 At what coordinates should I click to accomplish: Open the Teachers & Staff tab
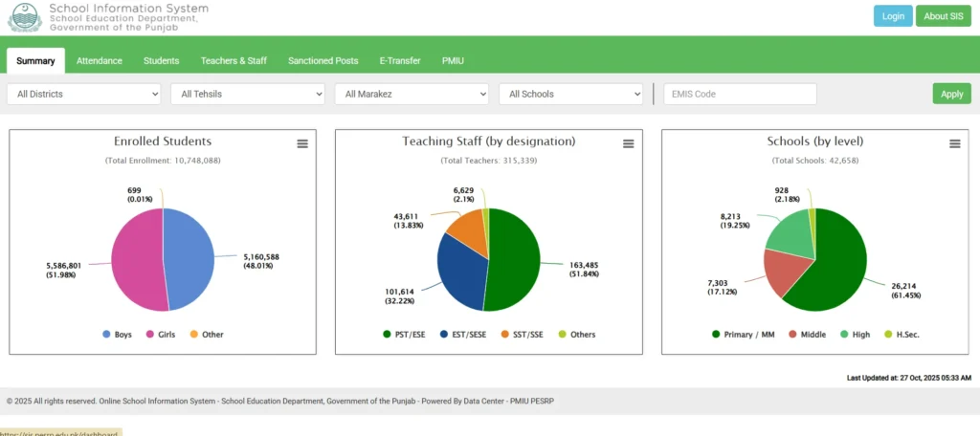pyautogui.click(x=234, y=60)
